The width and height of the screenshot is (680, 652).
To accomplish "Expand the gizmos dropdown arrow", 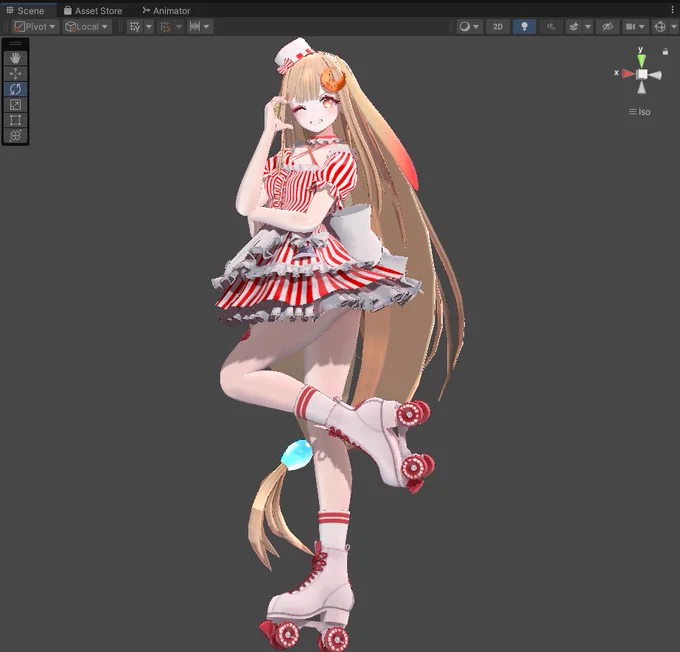I will [x=673, y=27].
